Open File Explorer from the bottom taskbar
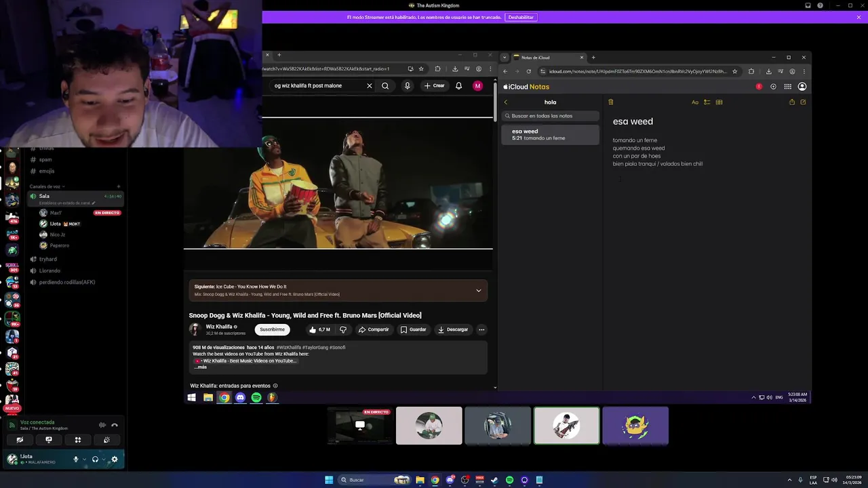868x488 pixels. coord(420,480)
